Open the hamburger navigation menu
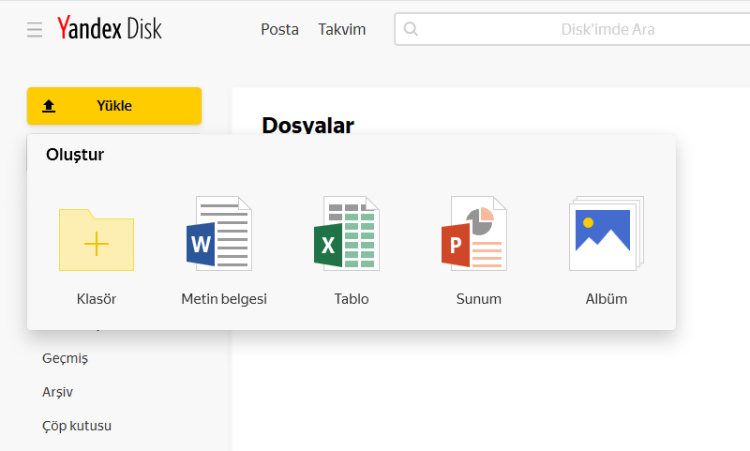750x451 pixels. pos(35,30)
